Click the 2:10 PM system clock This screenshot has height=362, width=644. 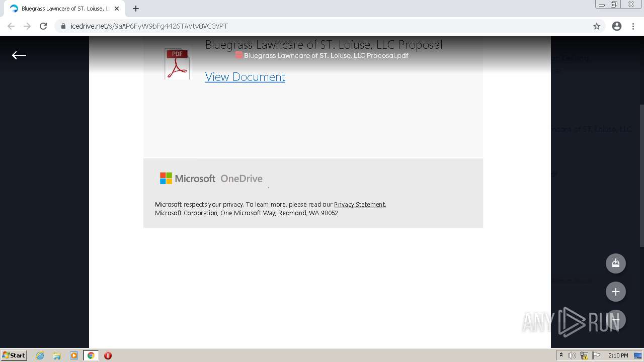(618, 355)
